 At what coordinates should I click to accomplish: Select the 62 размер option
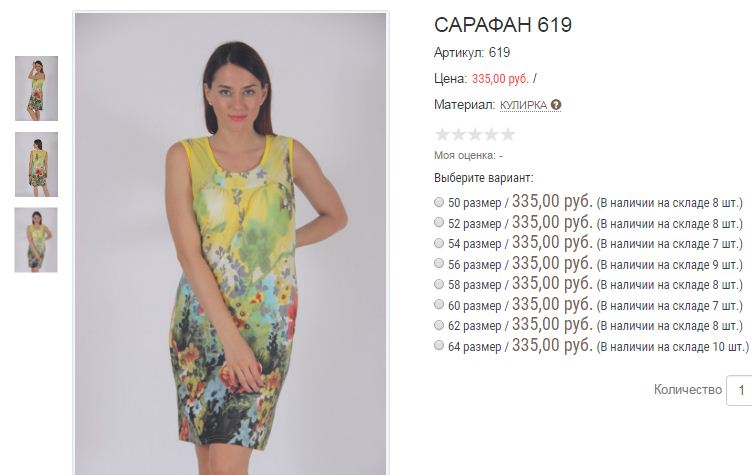(439, 325)
